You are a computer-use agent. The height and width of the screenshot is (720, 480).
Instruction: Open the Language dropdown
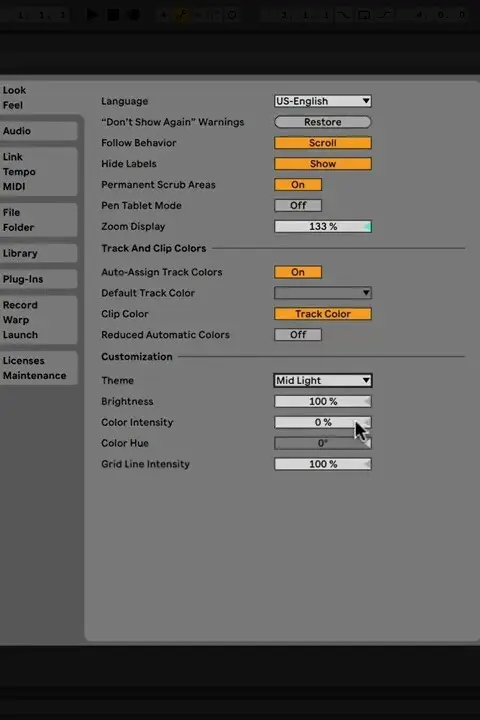(x=323, y=101)
